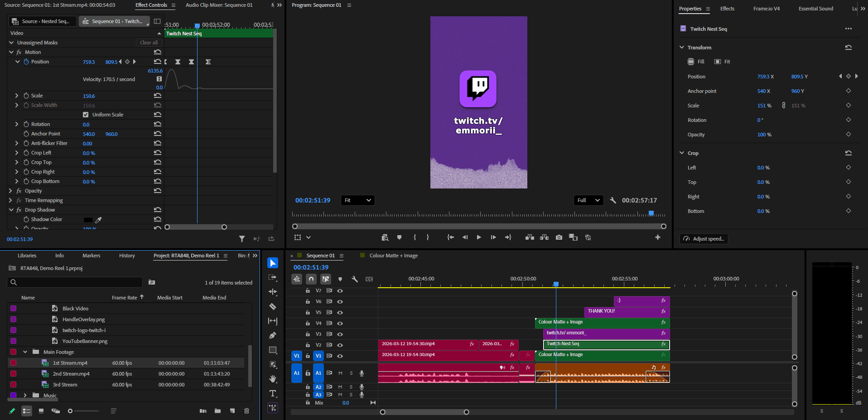Expand the Scale parameter

click(17, 96)
